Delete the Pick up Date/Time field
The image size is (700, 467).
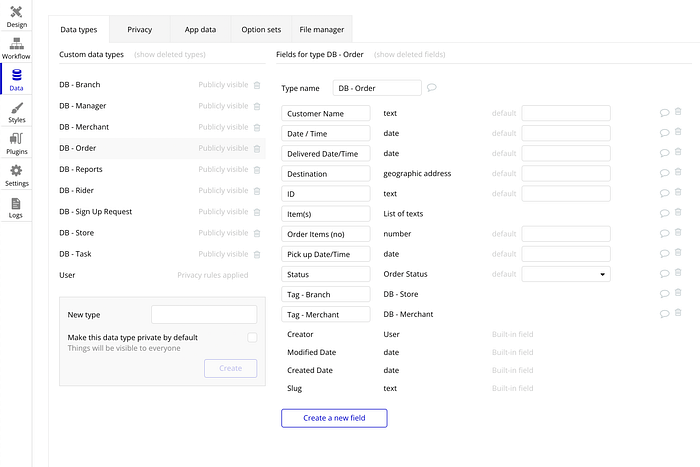point(678,252)
